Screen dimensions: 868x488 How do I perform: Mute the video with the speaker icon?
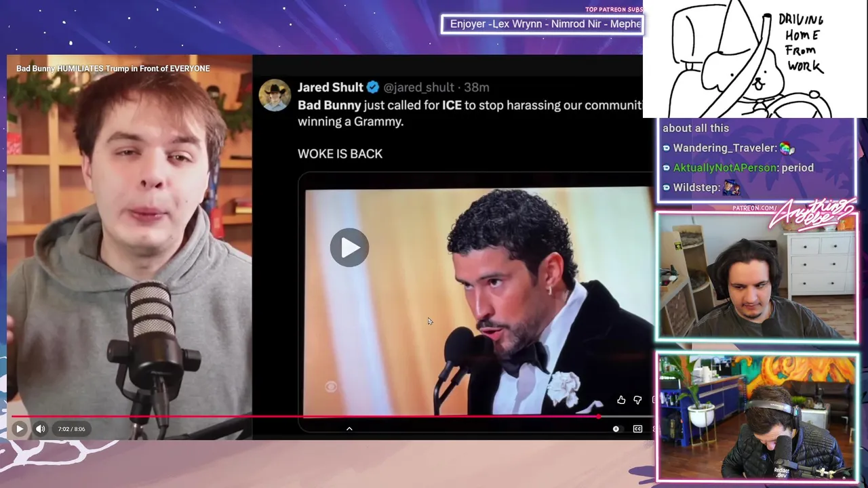(40, 428)
